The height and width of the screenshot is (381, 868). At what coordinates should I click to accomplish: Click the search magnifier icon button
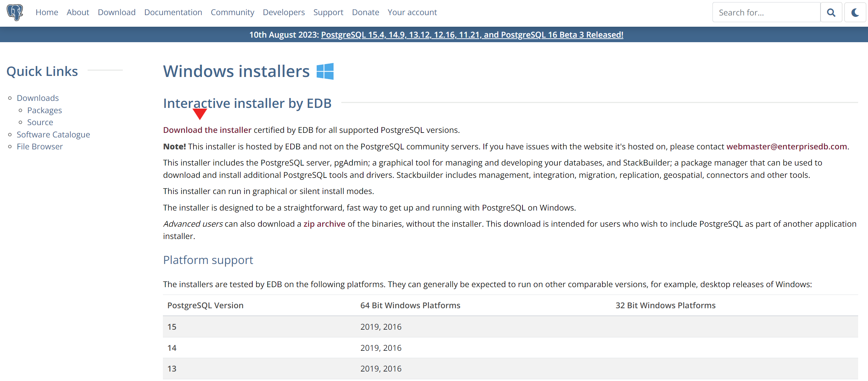tap(831, 13)
